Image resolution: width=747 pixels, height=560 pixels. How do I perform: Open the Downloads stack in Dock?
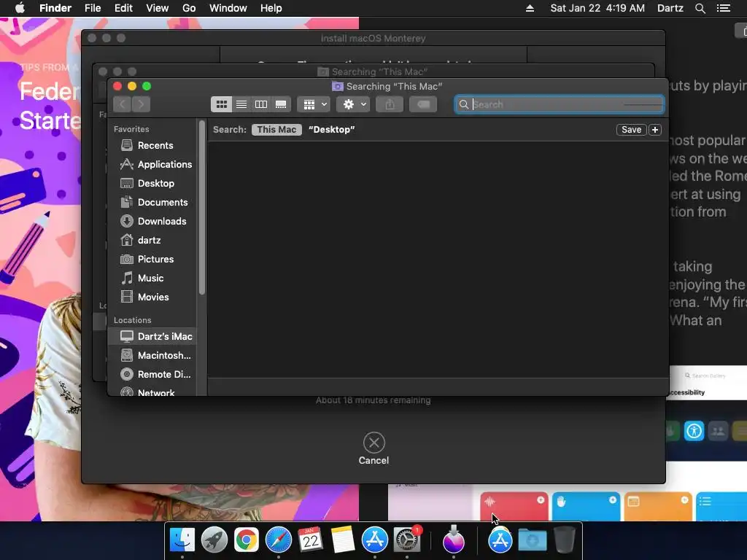tap(532, 540)
